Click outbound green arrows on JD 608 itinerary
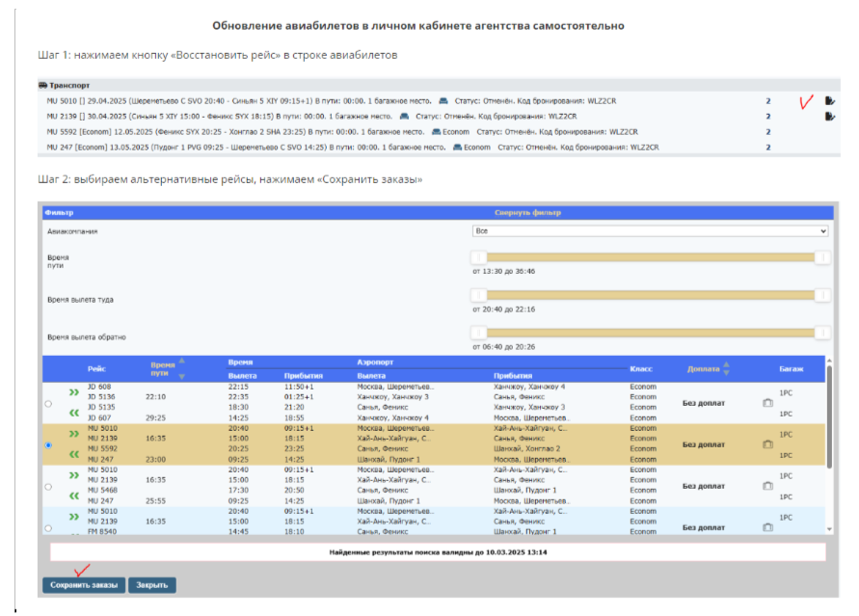Screen dimensions: 859x616 [74, 392]
